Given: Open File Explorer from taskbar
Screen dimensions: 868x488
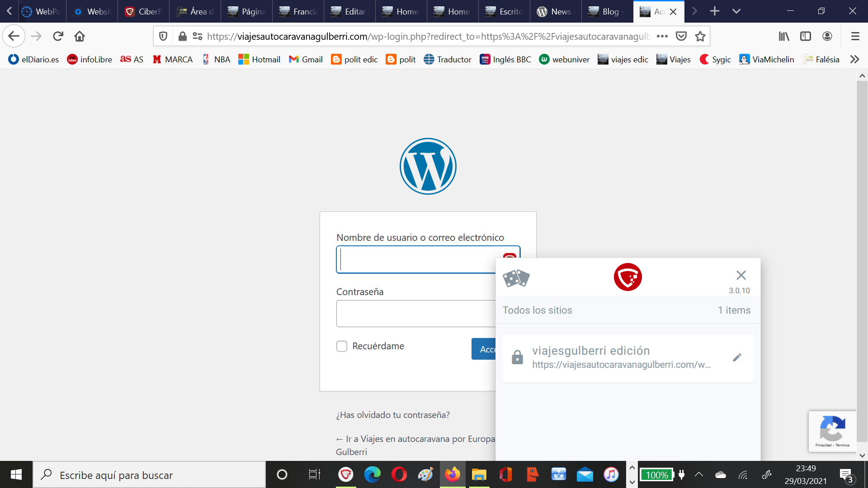Looking at the screenshot, I should coord(479,474).
